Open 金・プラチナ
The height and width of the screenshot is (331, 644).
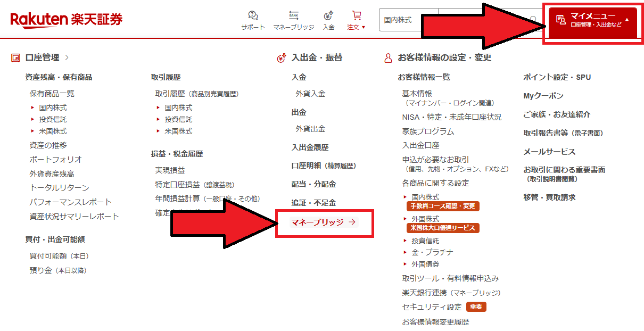[x=432, y=252]
